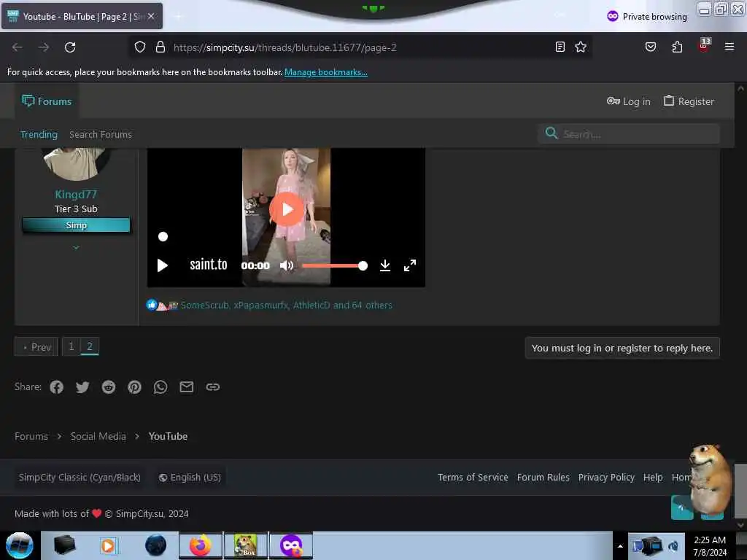Click the Manage bookmarks link
This screenshot has width=747, height=560.
326,72
